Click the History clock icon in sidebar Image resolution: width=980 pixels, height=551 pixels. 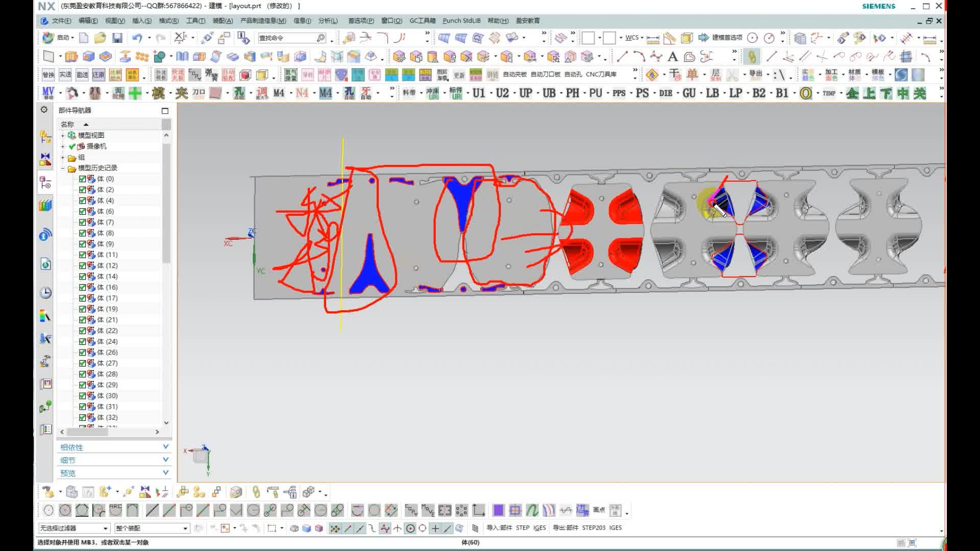[x=45, y=293]
